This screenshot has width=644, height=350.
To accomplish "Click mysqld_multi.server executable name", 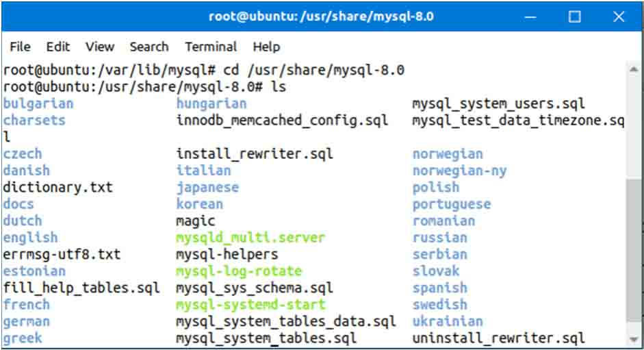I will tap(250, 238).
